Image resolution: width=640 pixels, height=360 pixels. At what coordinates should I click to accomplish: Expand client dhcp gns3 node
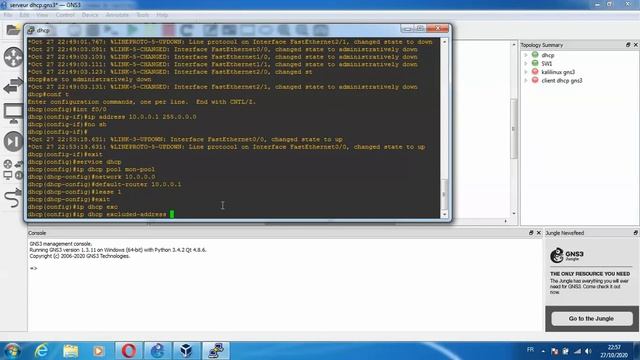point(526,80)
